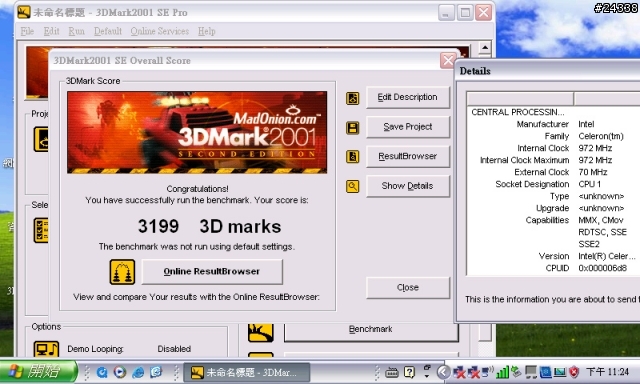Click the 3DMark taskbar button
The image size is (640, 384).
247,372
